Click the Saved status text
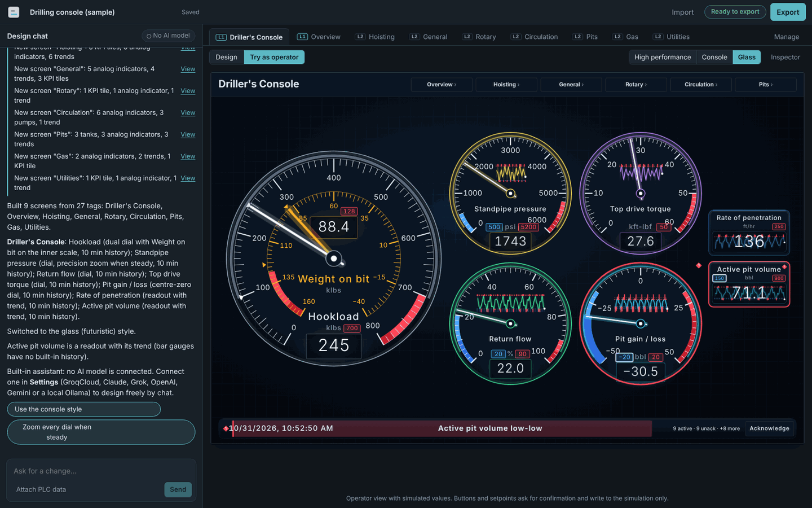The height and width of the screenshot is (508, 812). [x=191, y=12]
